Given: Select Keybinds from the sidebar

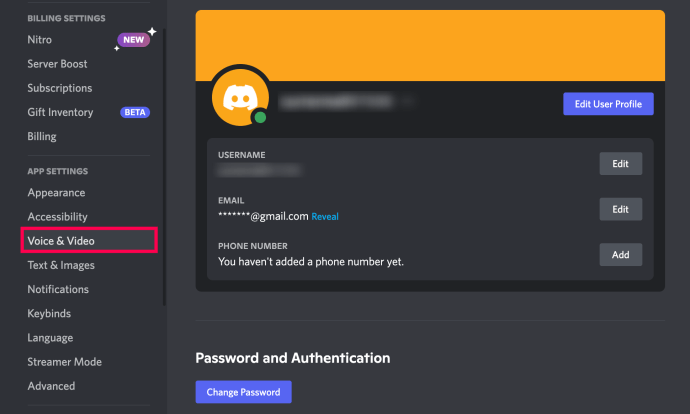Looking at the screenshot, I should 49,313.
